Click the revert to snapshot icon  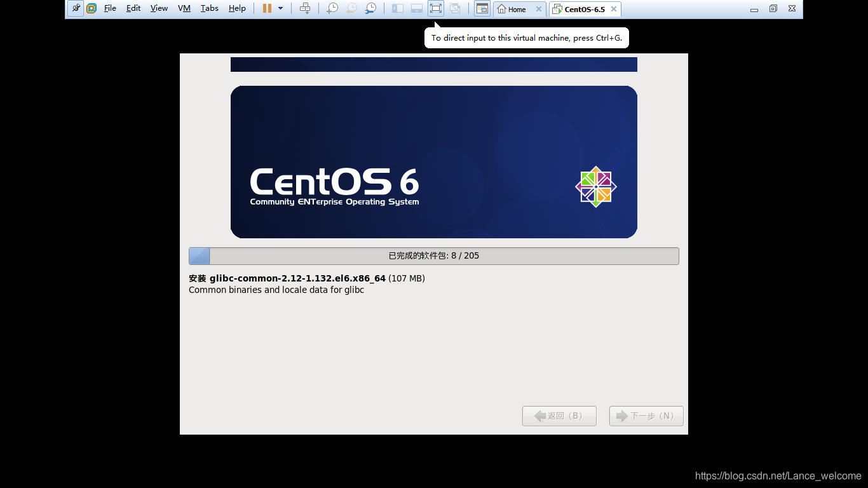point(351,9)
